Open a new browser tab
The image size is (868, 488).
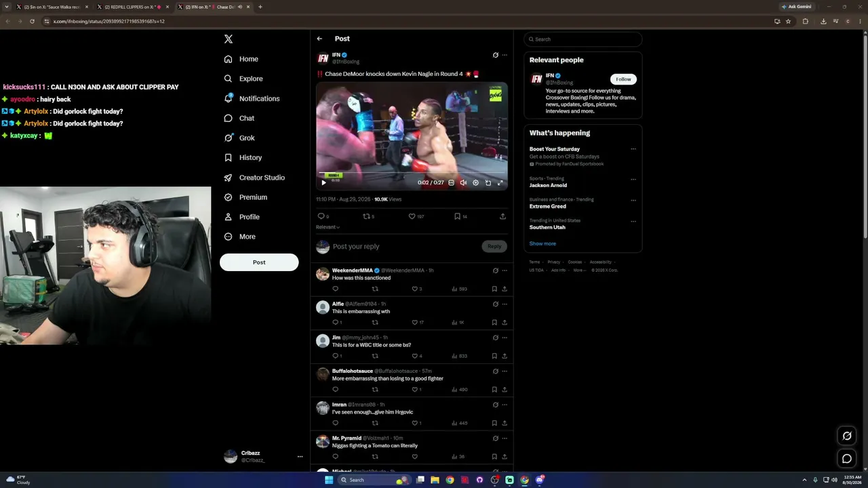click(260, 7)
